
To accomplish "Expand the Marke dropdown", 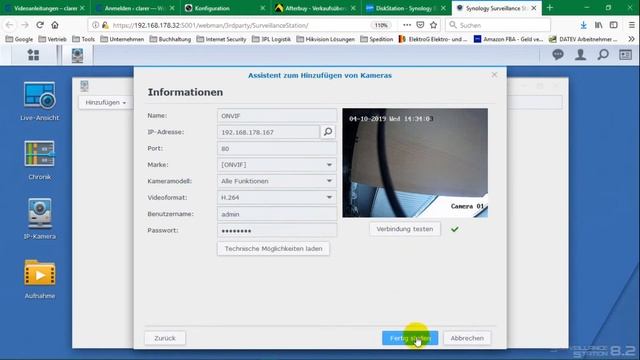I will 329,165.
